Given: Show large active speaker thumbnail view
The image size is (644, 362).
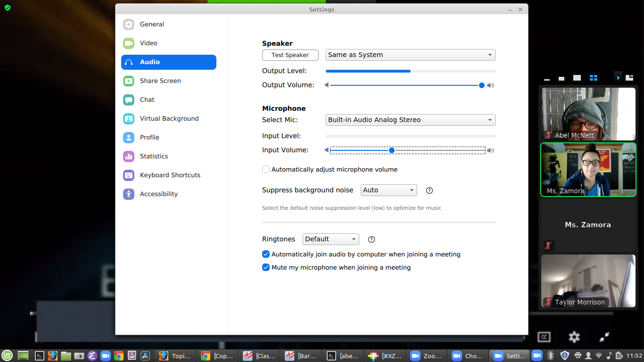Looking at the screenshot, I should [577, 78].
